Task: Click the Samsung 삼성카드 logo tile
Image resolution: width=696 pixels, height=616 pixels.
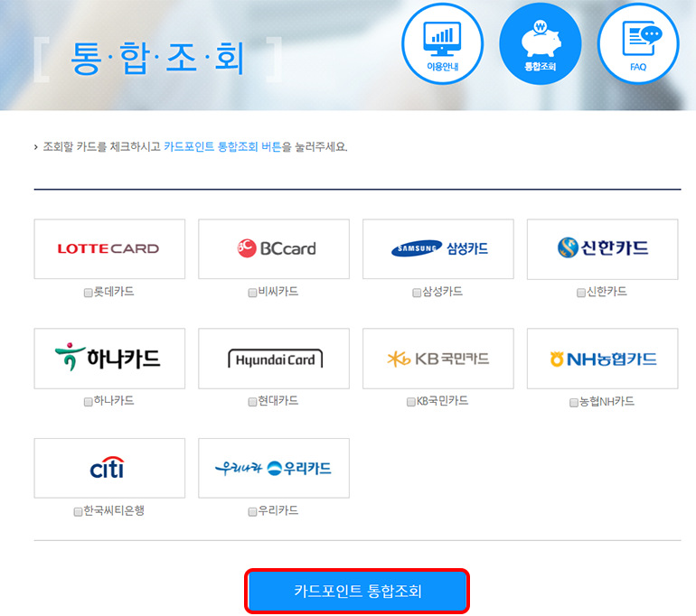Action: (438, 248)
